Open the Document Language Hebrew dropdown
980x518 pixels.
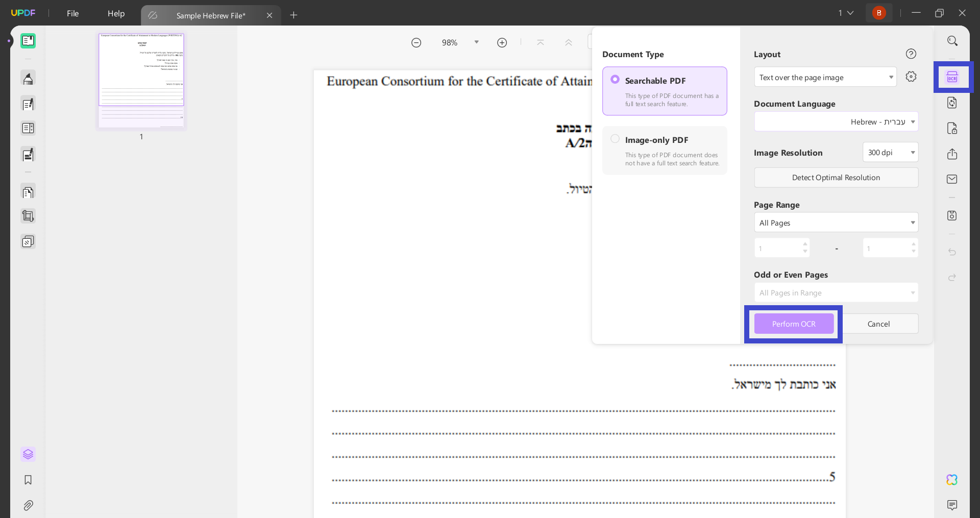pyautogui.click(x=836, y=121)
